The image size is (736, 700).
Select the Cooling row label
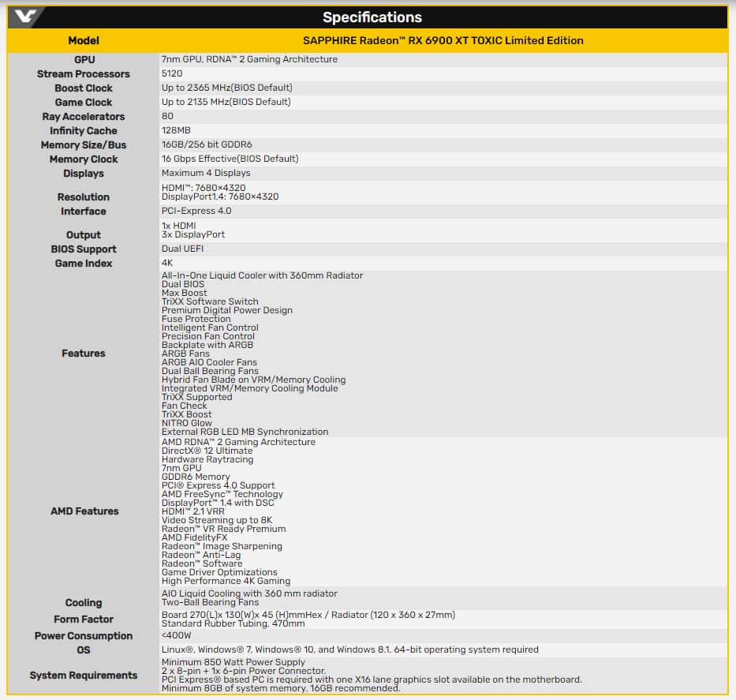84,603
